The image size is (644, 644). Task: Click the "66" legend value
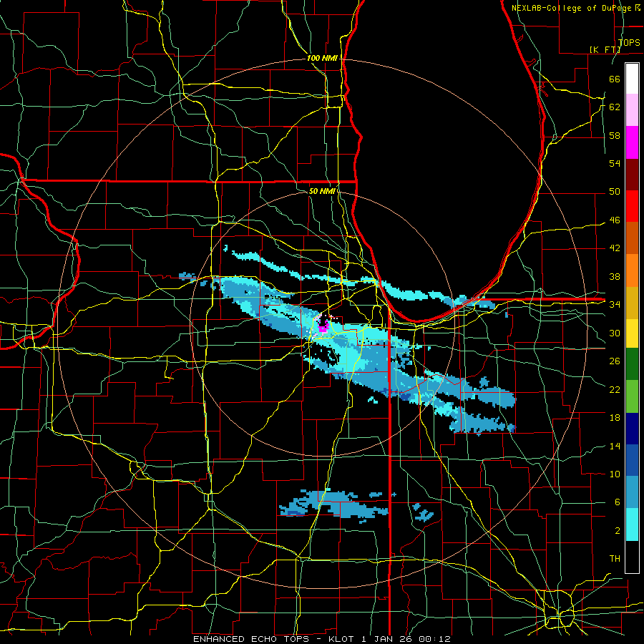(615, 79)
